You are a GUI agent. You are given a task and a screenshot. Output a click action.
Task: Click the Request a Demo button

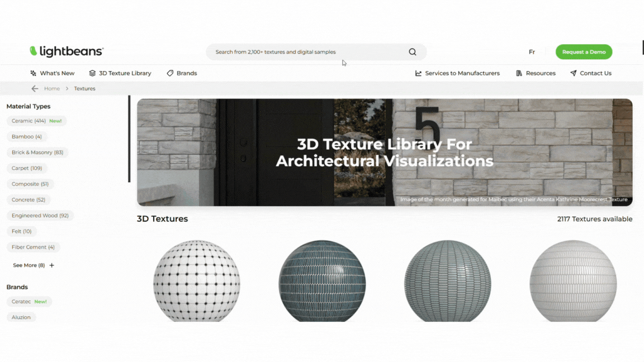584,52
